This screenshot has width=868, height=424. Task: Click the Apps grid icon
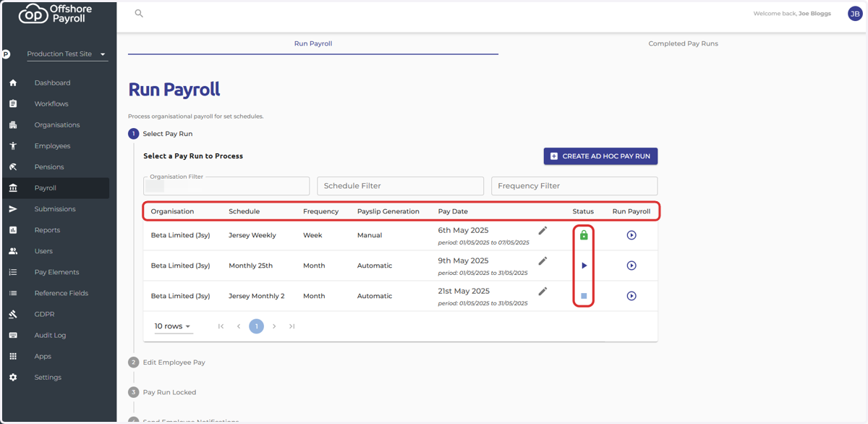pyautogui.click(x=13, y=356)
